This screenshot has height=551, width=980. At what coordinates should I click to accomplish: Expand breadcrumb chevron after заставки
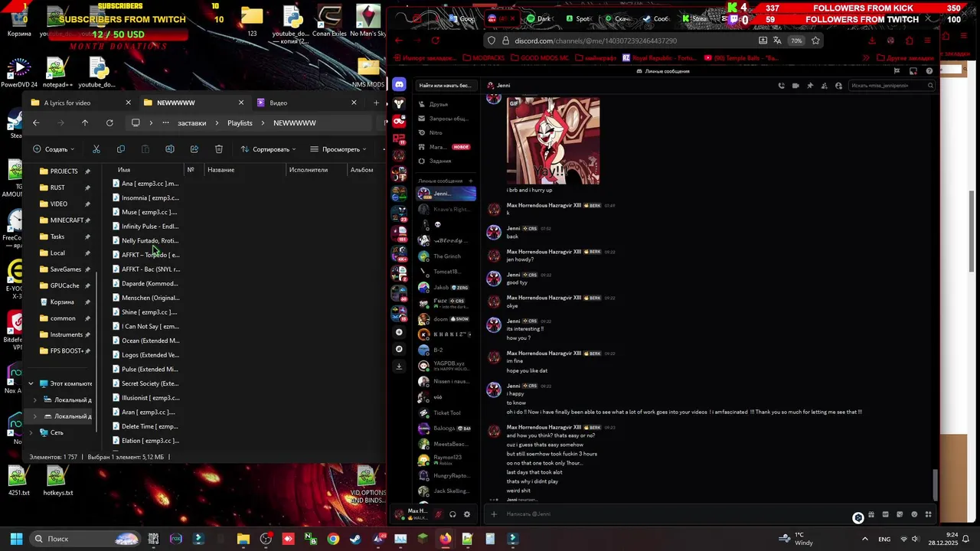217,122
